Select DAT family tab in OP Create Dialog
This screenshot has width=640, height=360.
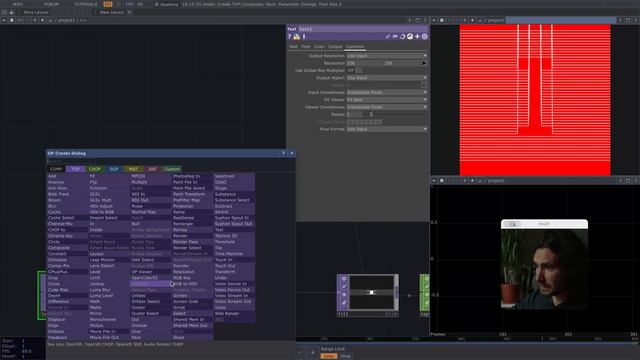tap(152, 169)
